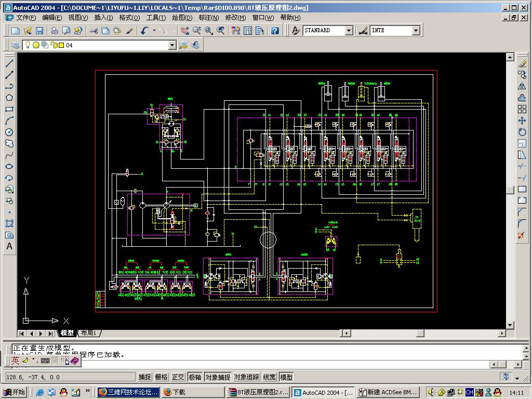Screen dimensions: 532x399
Task: Toggle 线宽 lineweight display
Action: pyautogui.click(x=270, y=377)
